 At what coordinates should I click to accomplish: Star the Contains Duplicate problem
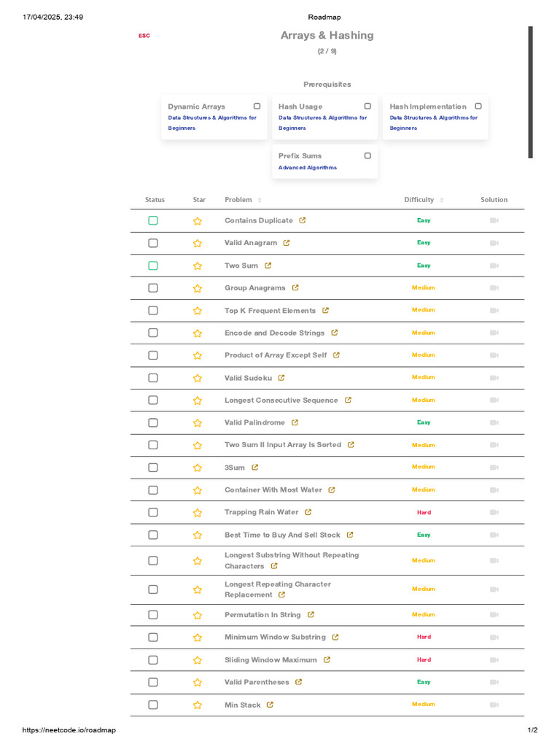pyautogui.click(x=197, y=221)
